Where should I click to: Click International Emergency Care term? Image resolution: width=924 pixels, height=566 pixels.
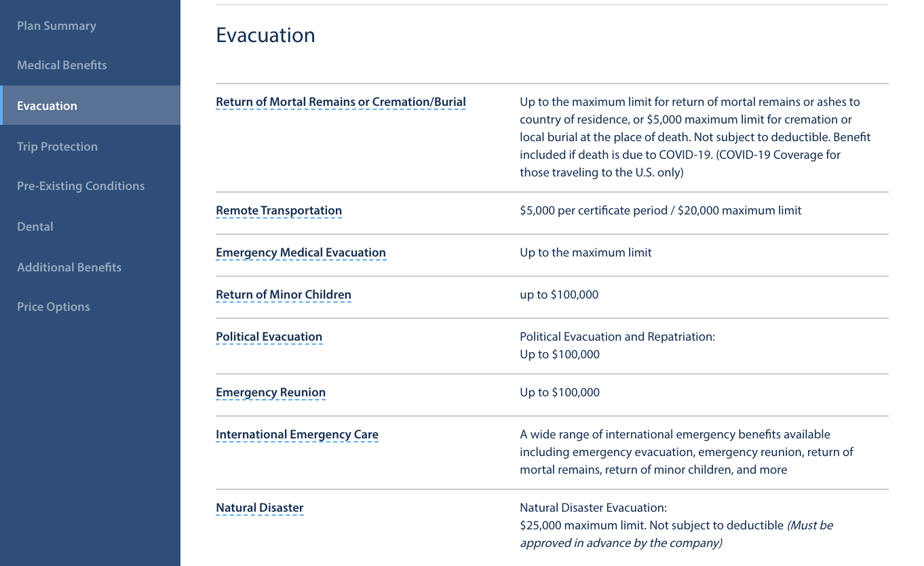(x=297, y=435)
